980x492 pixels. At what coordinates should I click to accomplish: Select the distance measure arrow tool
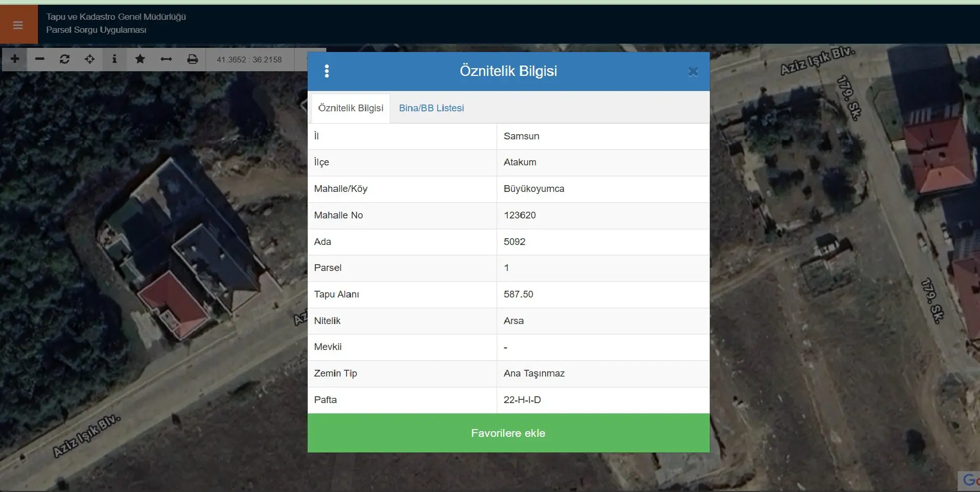pyautogui.click(x=166, y=59)
